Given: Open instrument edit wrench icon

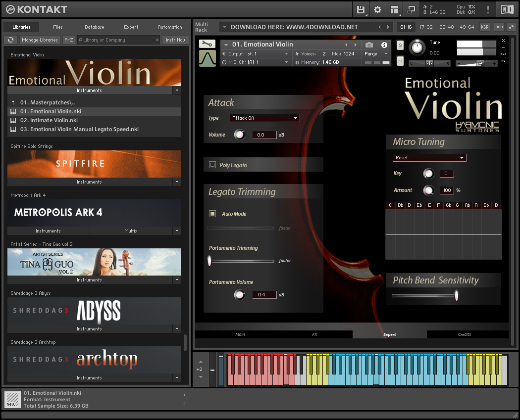Looking at the screenshot, I should tap(208, 44).
